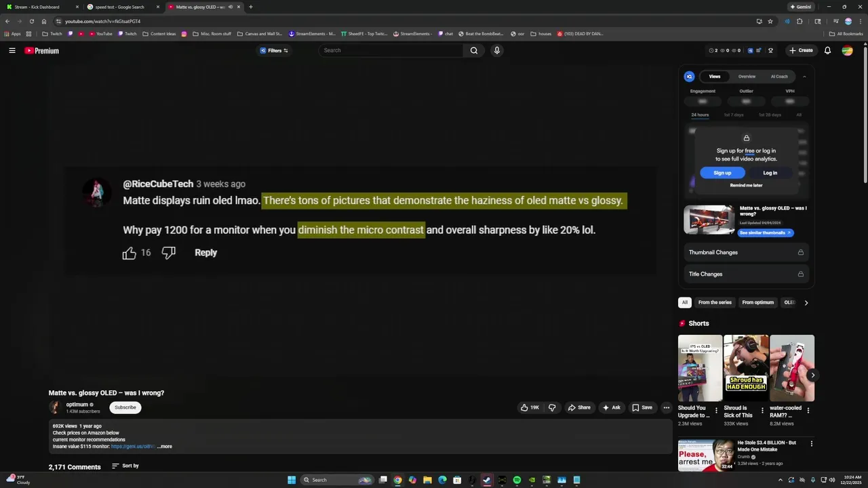Viewport: 868px width, 488px height.
Task: Click See similar thumbnails
Action: coord(765,232)
